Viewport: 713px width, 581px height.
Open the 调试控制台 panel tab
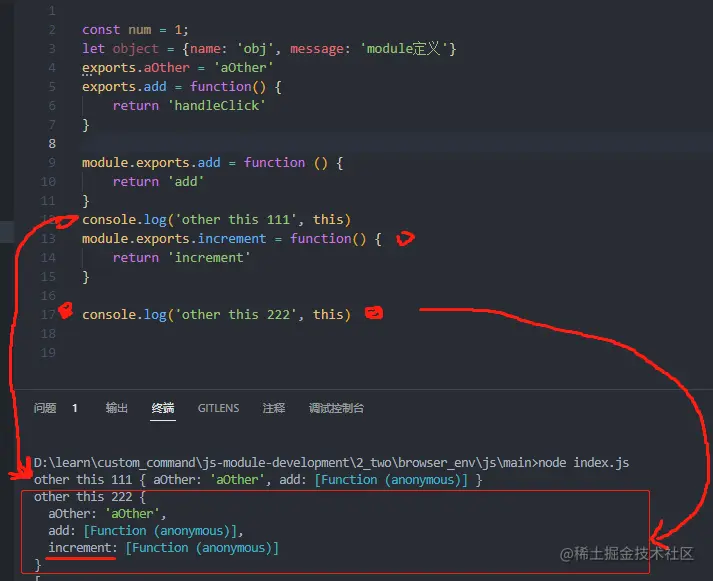pyautogui.click(x=336, y=408)
